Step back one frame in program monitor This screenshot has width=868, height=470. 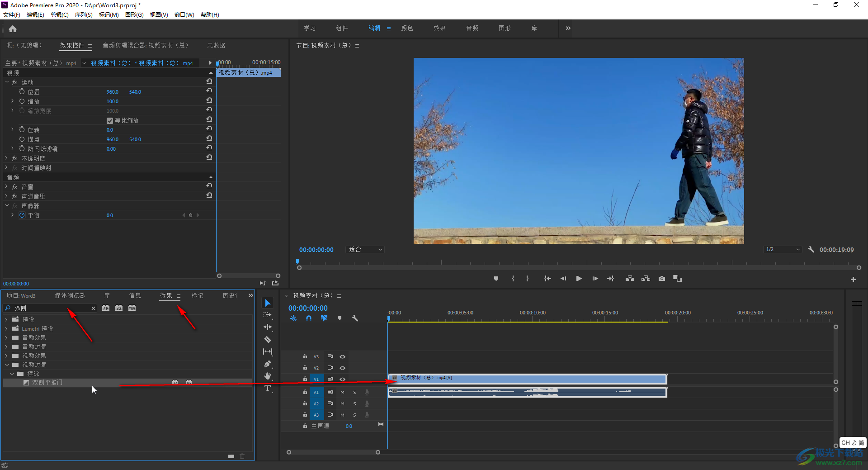[563, 279]
